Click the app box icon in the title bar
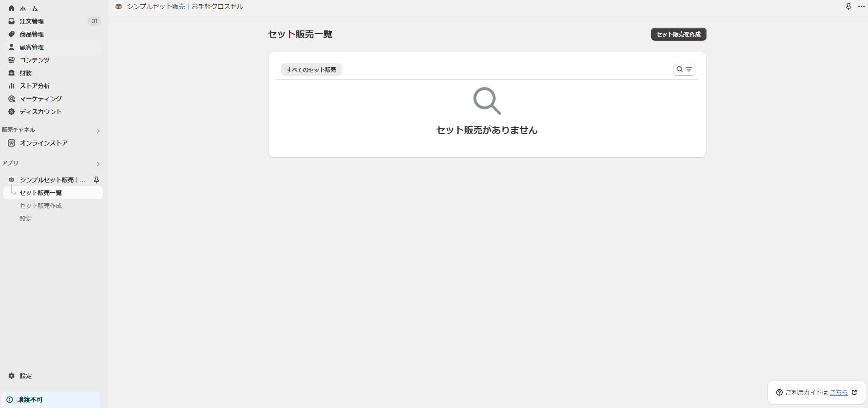Image resolution: width=868 pixels, height=408 pixels. point(119,6)
